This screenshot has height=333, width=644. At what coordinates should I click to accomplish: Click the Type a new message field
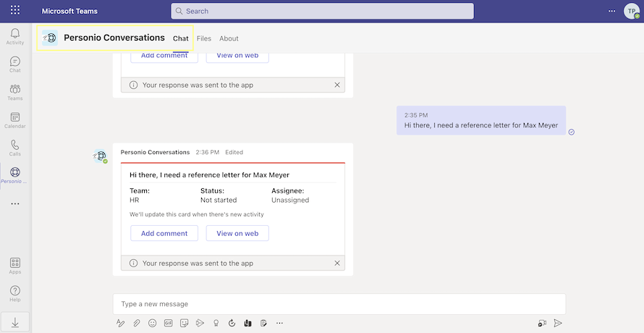point(339,304)
